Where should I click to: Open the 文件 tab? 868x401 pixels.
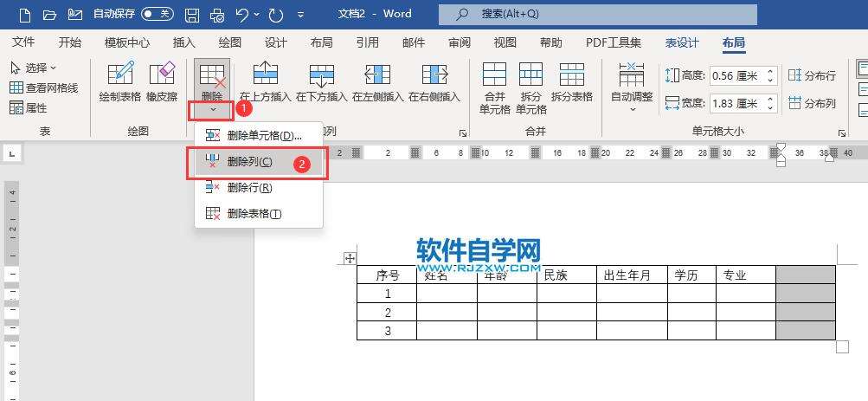pos(23,42)
